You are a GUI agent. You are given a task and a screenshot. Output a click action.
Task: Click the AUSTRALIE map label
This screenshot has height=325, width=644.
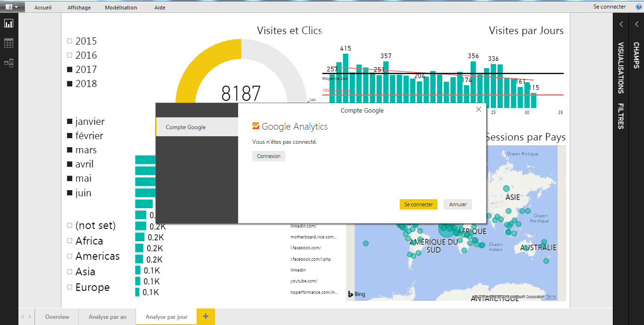click(538, 247)
